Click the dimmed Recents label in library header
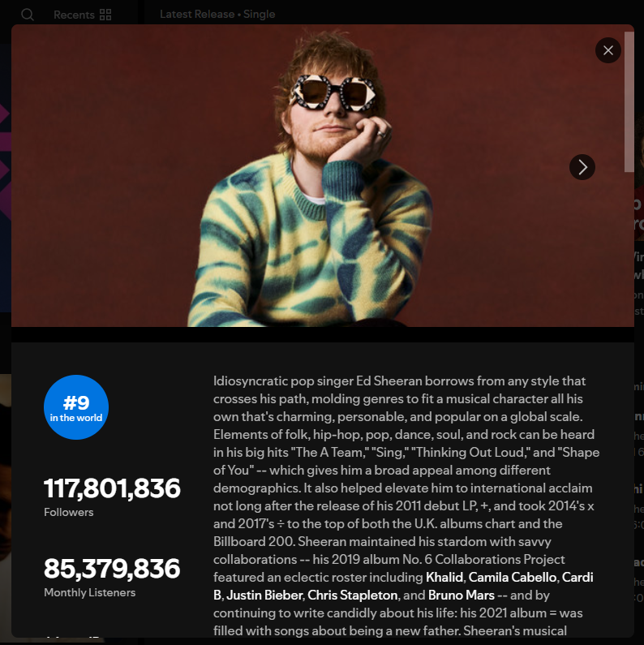The width and height of the screenshot is (644, 645). coord(74,15)
